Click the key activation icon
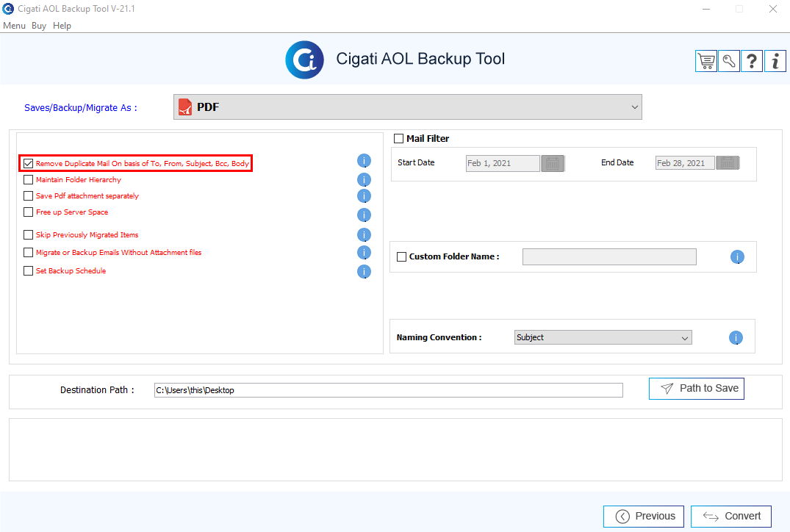 pos(728,62)
